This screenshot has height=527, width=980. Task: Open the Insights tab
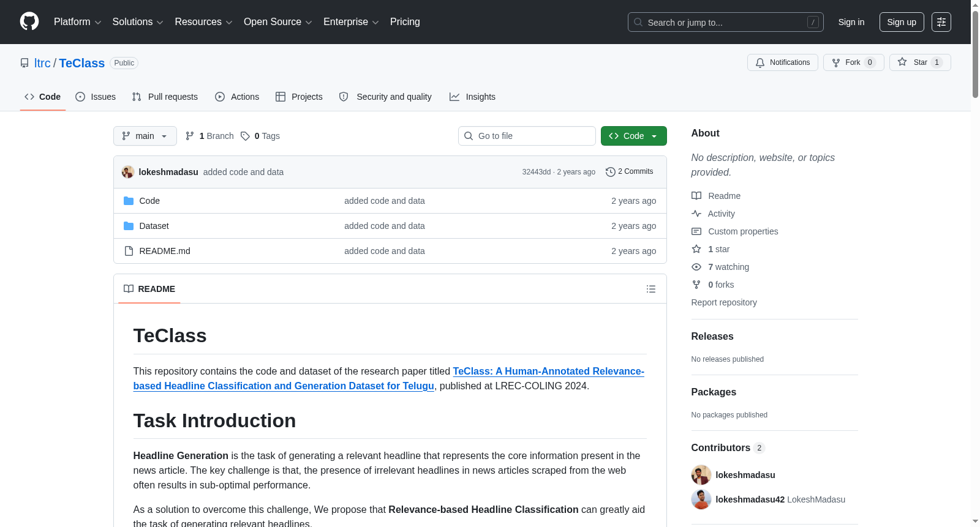click(472, 97)
